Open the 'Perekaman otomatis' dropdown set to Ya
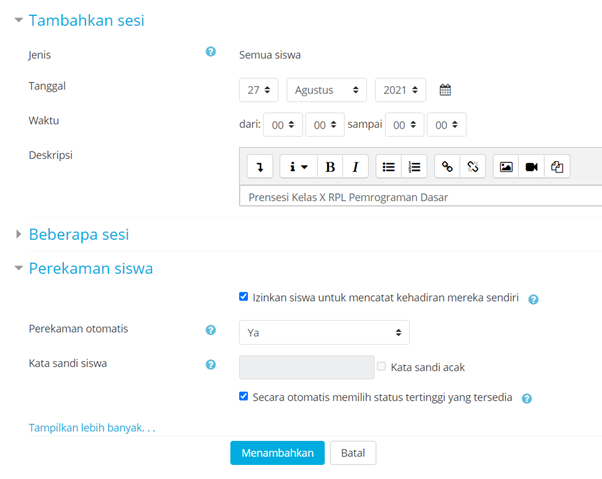The width and height of the screenshot is (602, 479). pos(324,332)
